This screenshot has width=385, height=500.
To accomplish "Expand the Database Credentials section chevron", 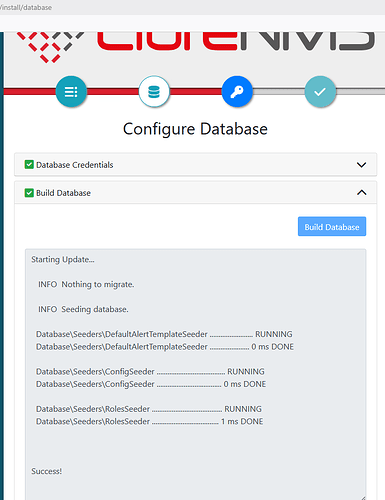I will point(361,165).
